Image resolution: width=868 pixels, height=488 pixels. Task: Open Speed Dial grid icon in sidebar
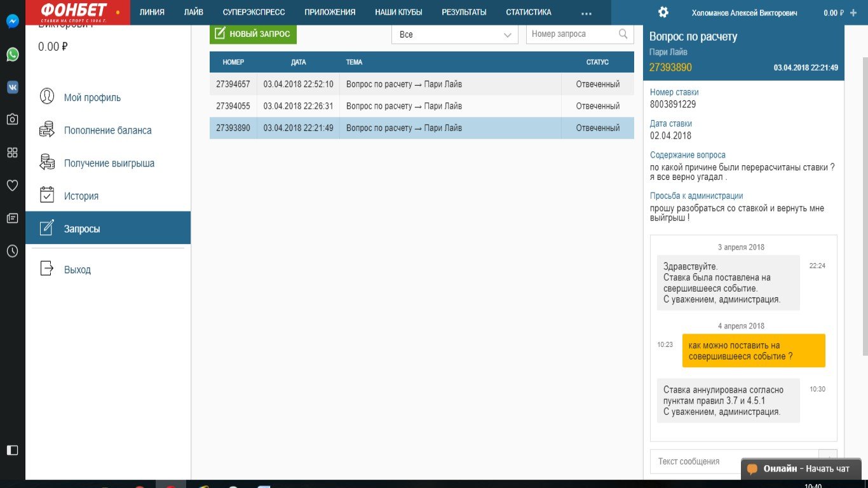click(x=12, y=152)
